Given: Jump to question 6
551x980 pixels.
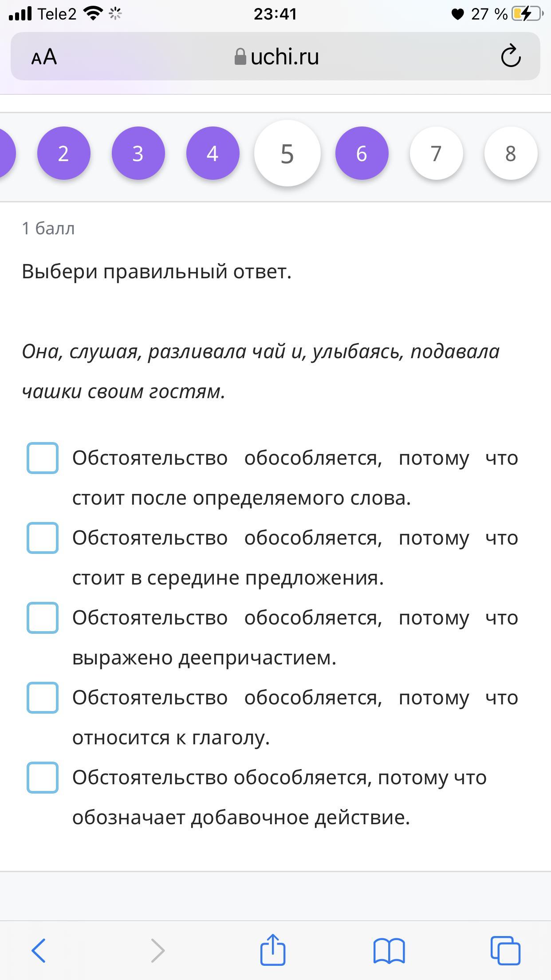Looking at the screenshot, I should [x=362, y=153].
